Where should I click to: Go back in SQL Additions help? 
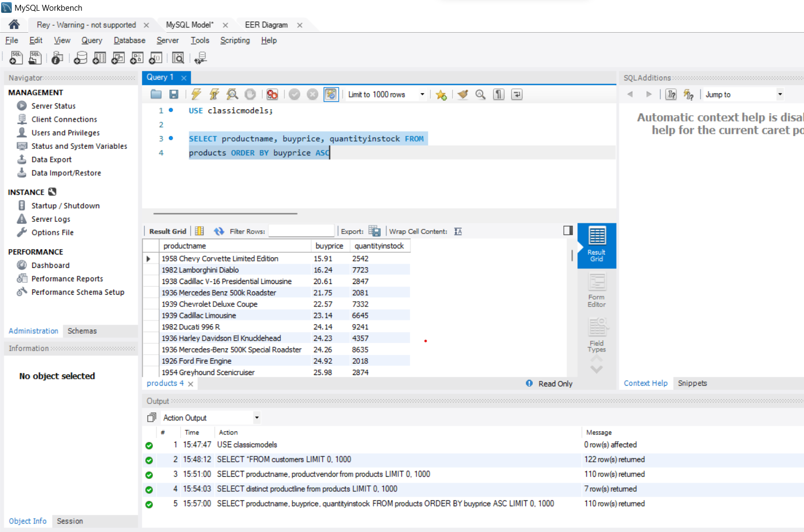630,94
